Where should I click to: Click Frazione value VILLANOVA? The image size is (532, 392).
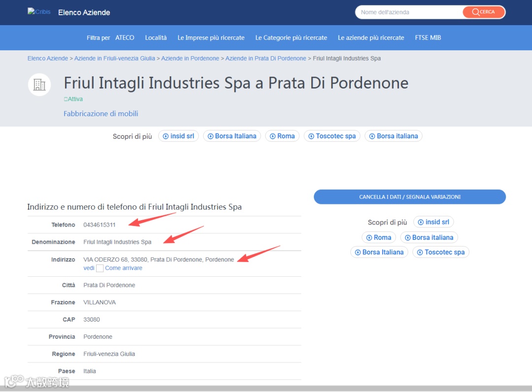[x=100, y=302]
